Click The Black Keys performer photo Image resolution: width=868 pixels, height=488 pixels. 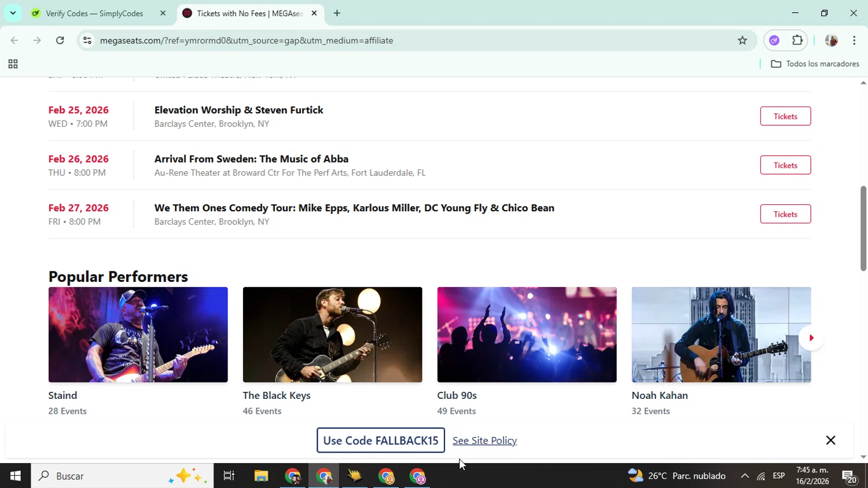pos(333,335)
